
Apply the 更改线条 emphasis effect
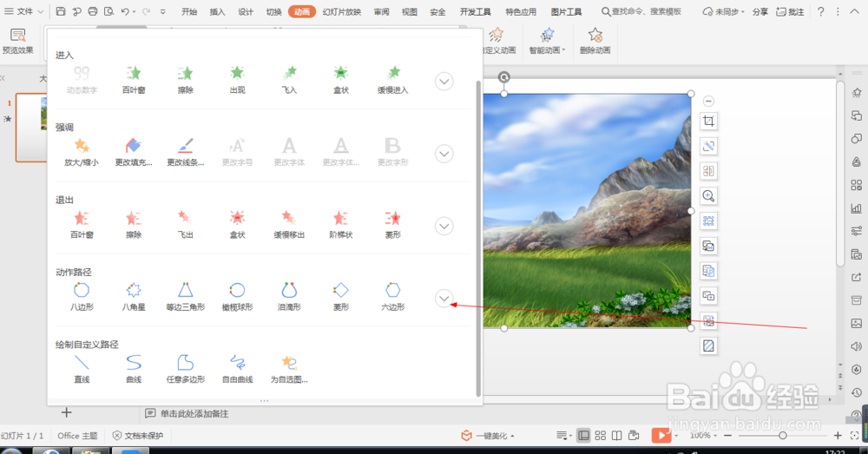pos(186,152)
